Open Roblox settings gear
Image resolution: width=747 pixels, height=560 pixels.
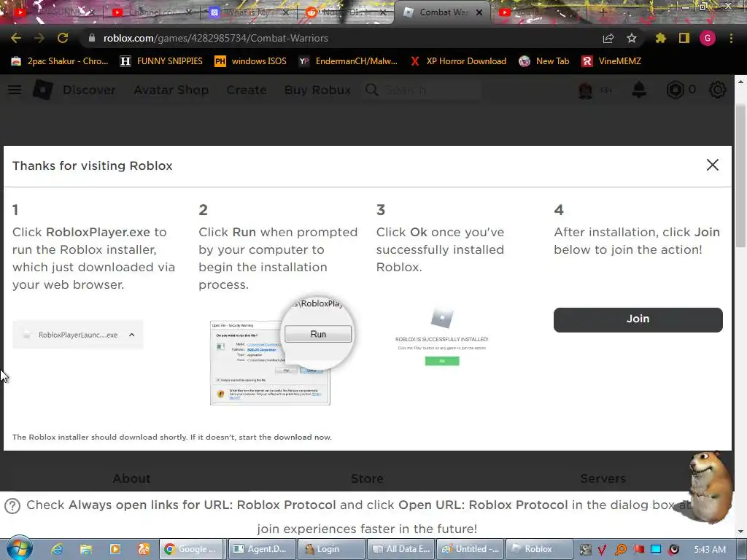718,90
